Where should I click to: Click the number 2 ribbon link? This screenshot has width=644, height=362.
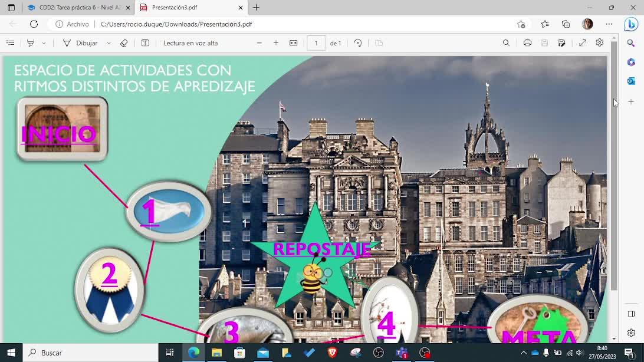pos(109,274)
